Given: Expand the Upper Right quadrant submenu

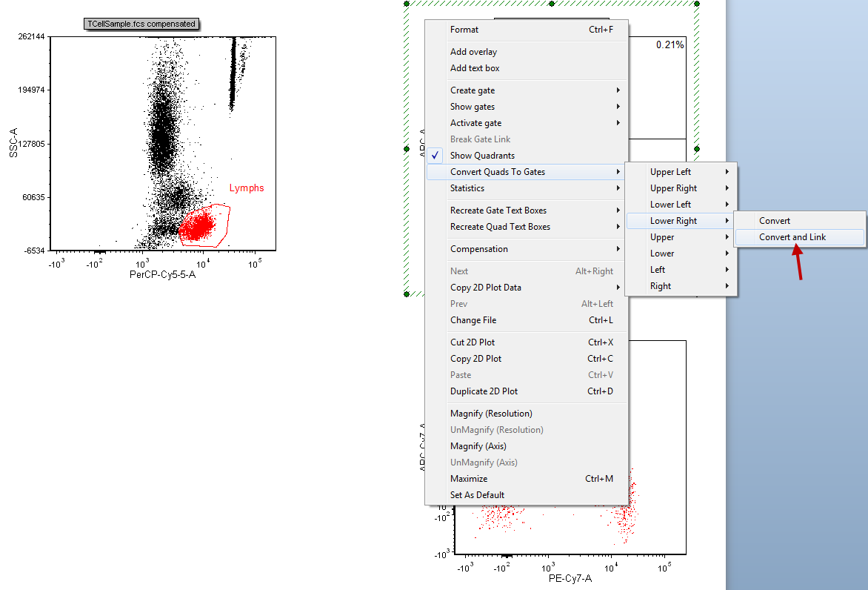Looking at the screenshot, I should coord(673,188).
